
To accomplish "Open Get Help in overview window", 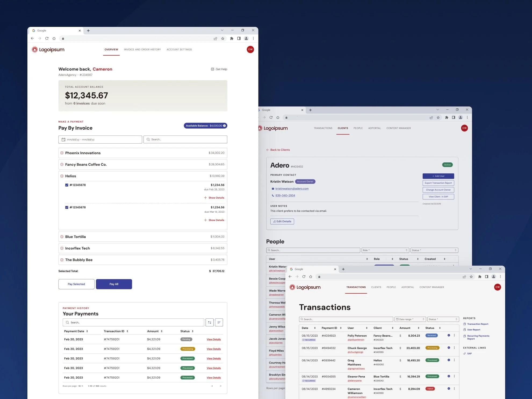I will [x=219, y=69].
